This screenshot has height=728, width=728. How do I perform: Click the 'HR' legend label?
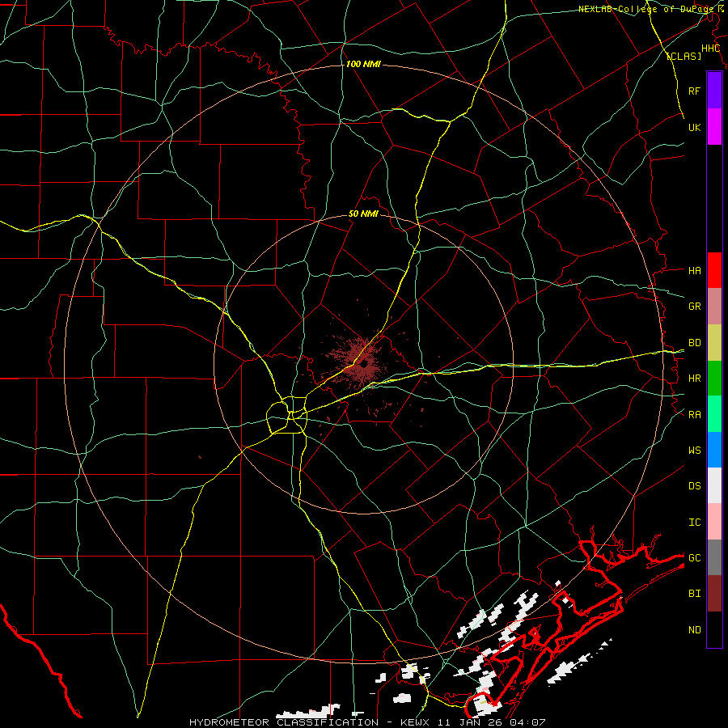coord(694,379)
